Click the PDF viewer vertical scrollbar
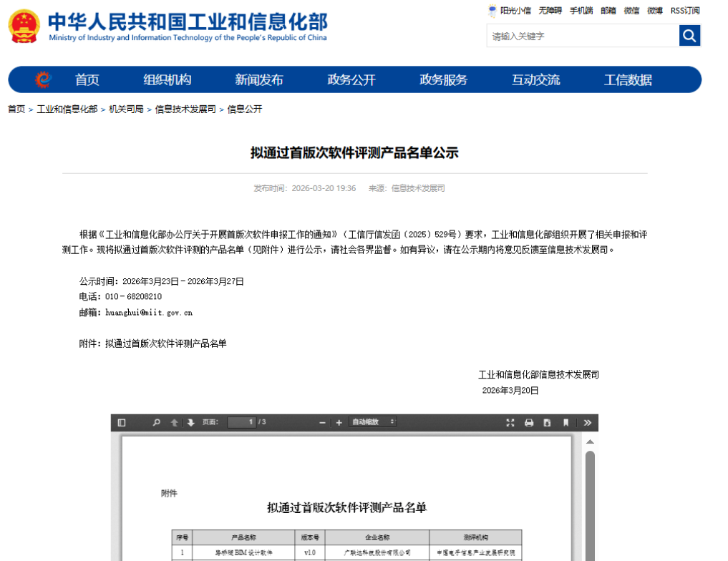The height and width of the screenshot is (561, 728). tap(590, 501)
